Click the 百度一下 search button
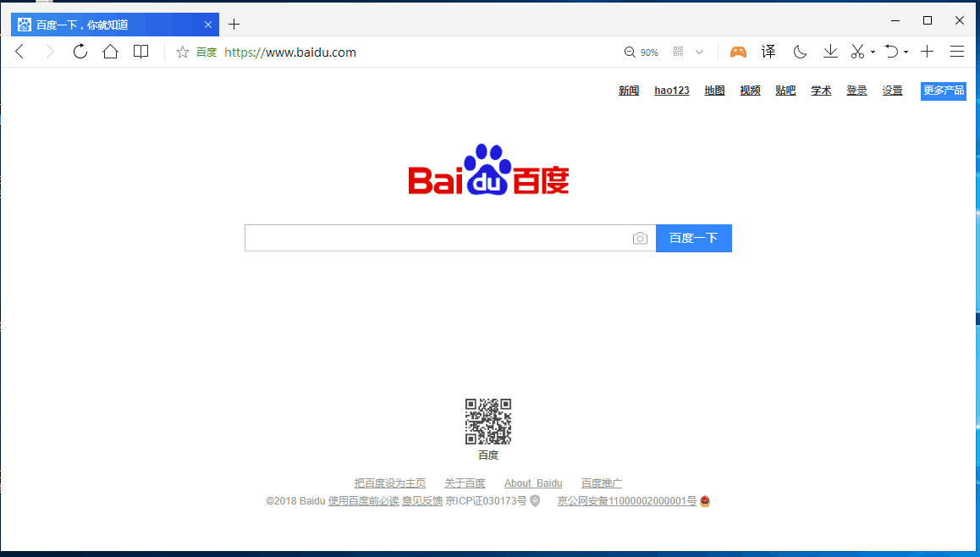The height and width of the screenshot is (557, 980). click(x=694, y=238)
